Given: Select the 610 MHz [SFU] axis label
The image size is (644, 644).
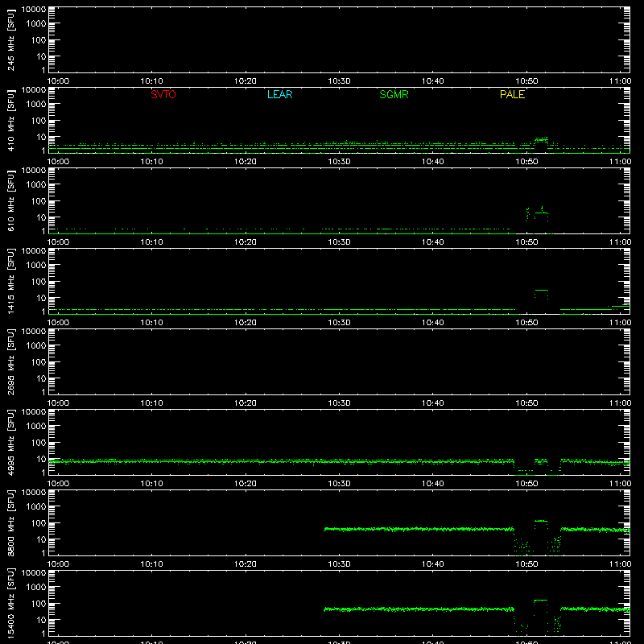Looking at the screenshot, I should (10, 200).
